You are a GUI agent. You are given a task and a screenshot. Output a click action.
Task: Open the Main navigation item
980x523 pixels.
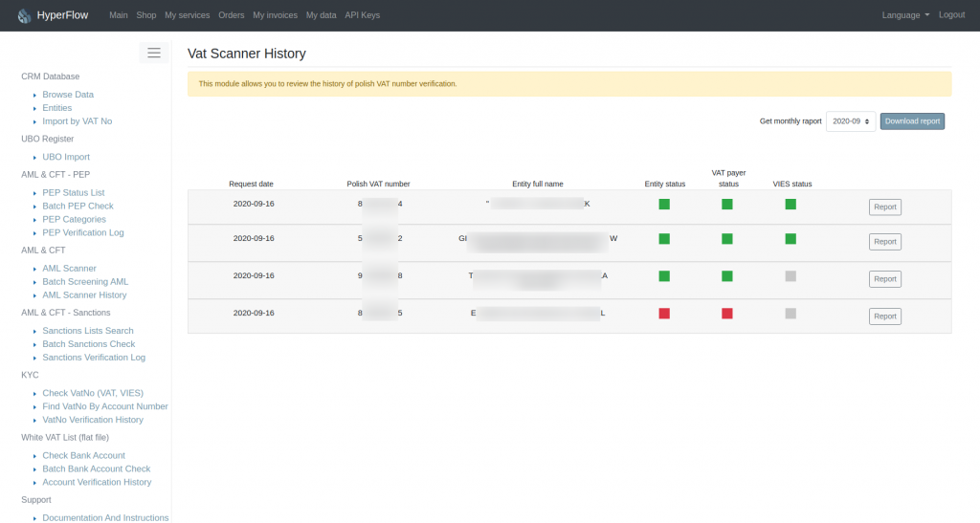[118, 15]
